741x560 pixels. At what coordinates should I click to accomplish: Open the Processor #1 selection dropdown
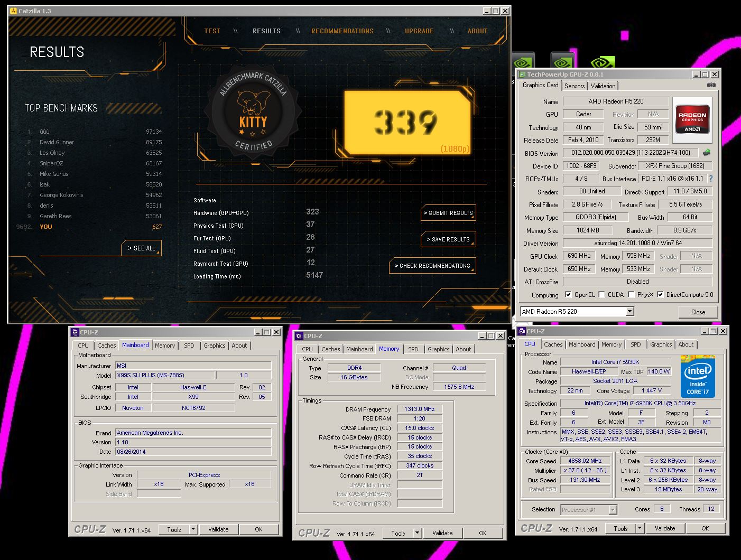(613, 510)
